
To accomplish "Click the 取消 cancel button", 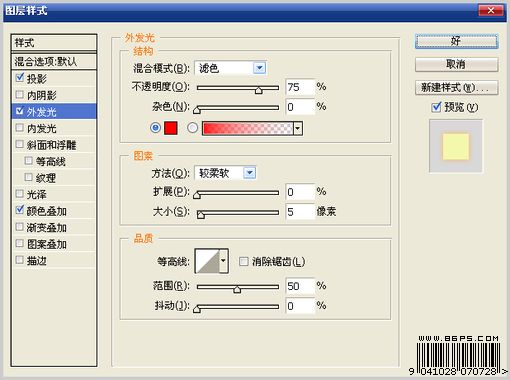I will [x=457, y=64].
